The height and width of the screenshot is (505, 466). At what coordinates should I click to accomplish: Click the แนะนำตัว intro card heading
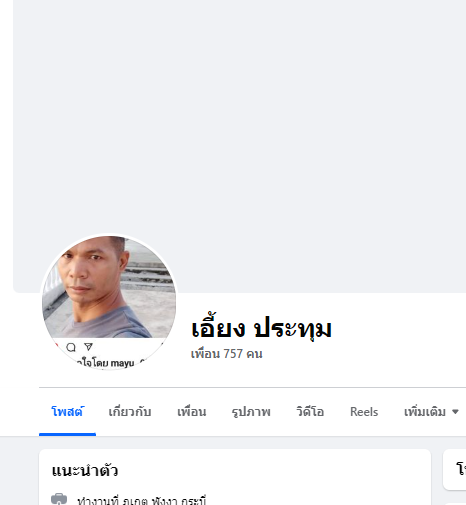[x=85, y=471]
